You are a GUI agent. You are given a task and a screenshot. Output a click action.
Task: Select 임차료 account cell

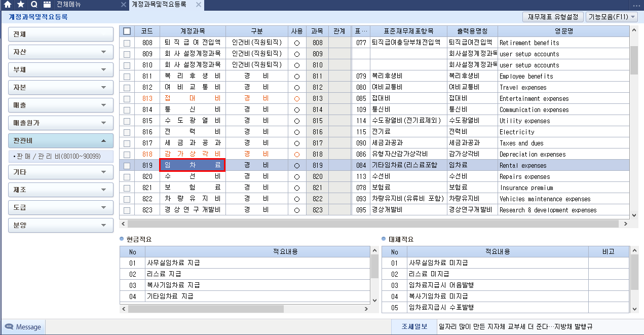point(193,165)
